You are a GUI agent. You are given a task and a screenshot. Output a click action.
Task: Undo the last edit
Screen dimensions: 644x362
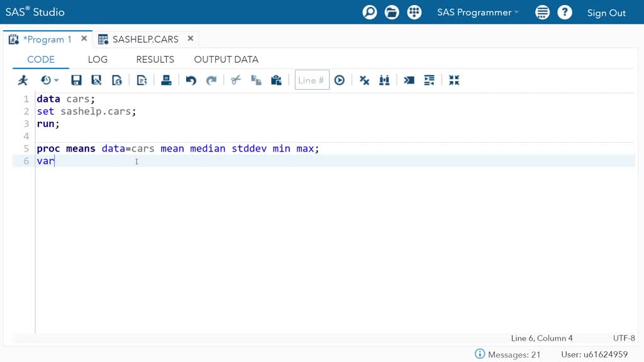191,80
